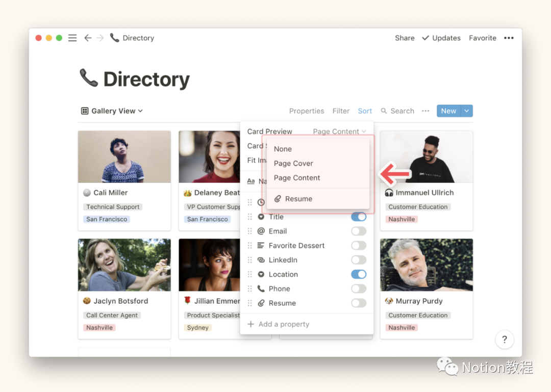Click the back navigation arrow
The height and width of the screenshot is (392, 551).
coord(88,38)
